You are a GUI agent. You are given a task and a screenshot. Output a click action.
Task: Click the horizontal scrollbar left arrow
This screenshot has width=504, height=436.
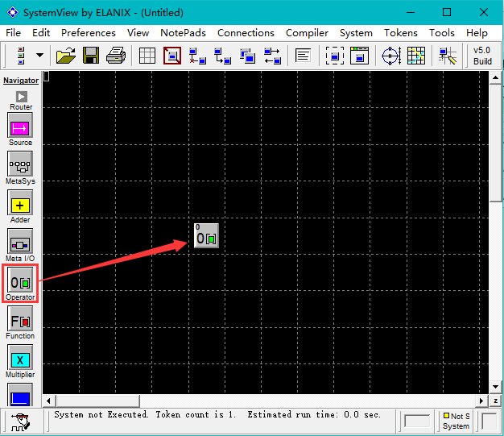[48, 401]
